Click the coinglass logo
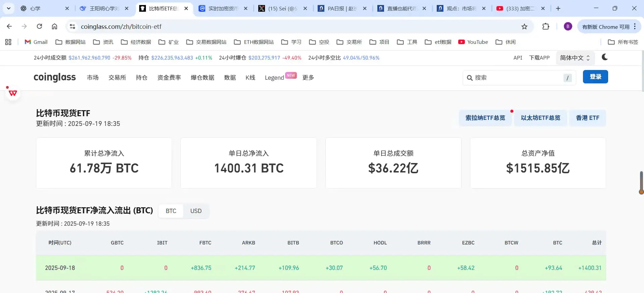This screenshot has width=644, height=293. coord(55,77)
